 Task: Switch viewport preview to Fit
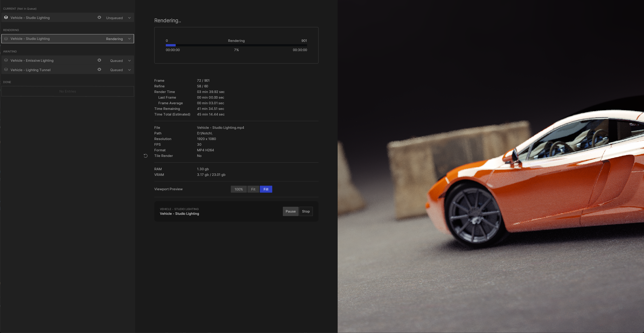pyautogui.click(x=253, y=189)
